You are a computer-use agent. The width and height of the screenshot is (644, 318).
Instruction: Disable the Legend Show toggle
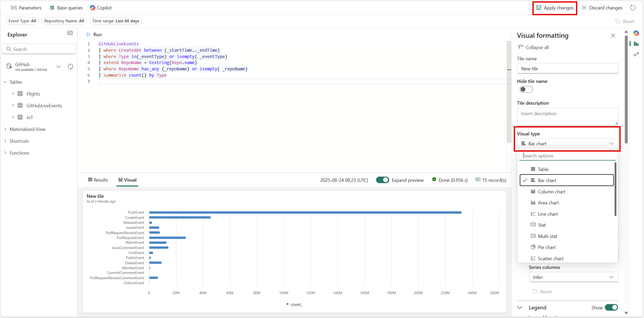611,308
